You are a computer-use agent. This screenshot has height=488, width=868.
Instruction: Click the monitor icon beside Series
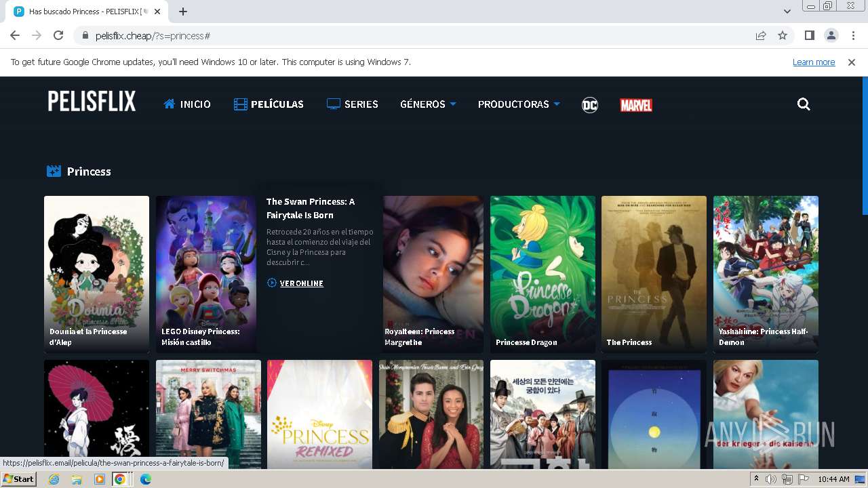(334, 104)
